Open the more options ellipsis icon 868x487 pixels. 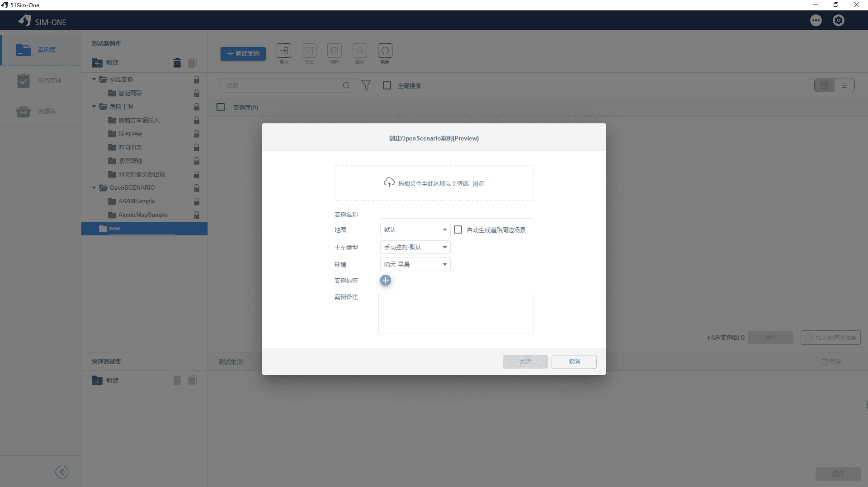(816, 20)
